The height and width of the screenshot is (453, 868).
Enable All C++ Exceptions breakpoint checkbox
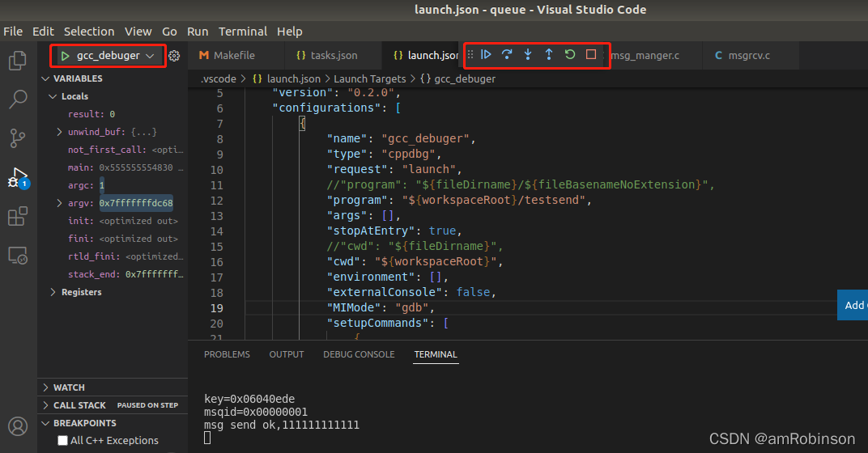62,441
